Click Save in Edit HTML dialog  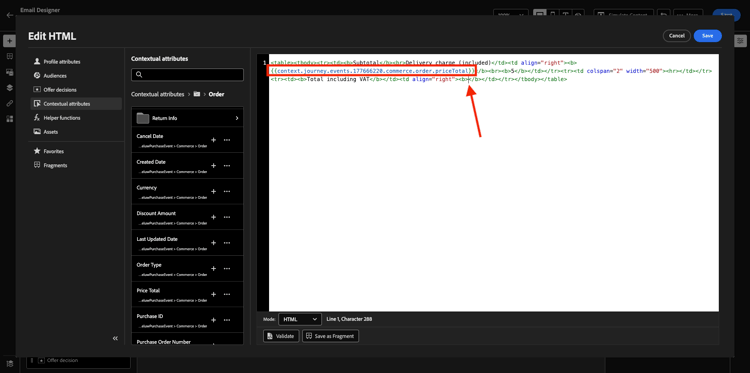click(x=707, y=36)
